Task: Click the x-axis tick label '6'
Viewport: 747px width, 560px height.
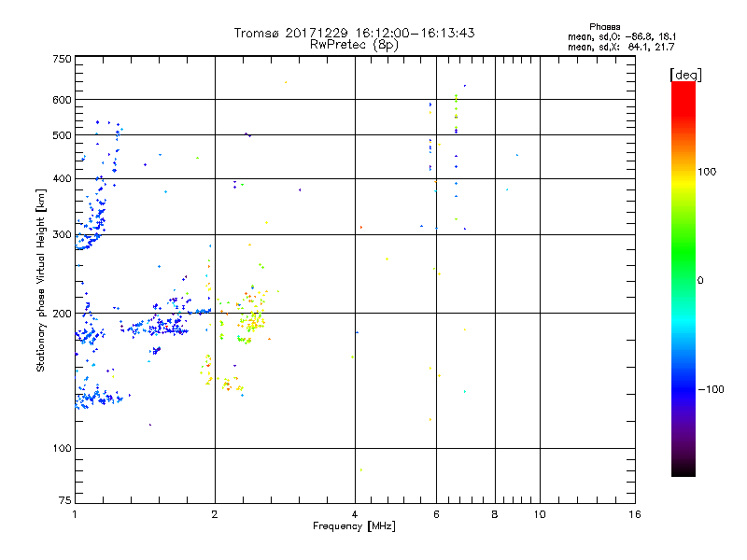Action: (436, 514)
